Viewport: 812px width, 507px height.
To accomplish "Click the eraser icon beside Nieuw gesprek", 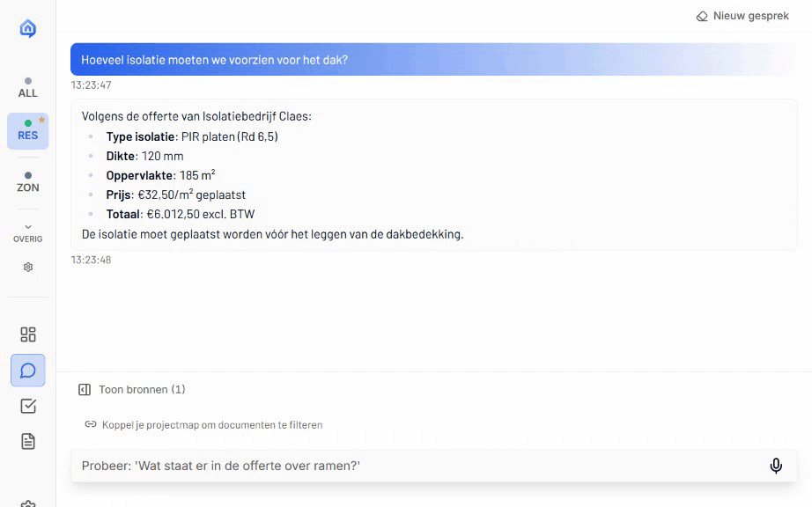I will click(702, 16).
